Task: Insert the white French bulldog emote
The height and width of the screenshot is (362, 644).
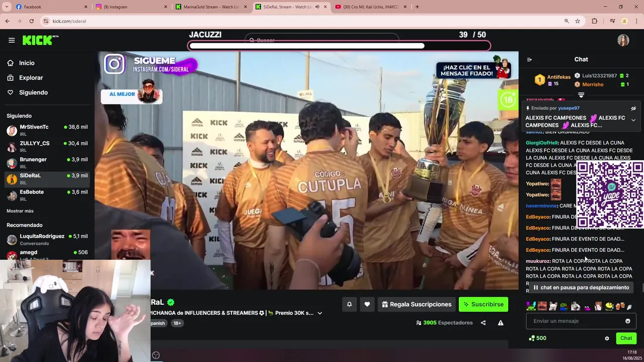Action: (x=553, y=306)
